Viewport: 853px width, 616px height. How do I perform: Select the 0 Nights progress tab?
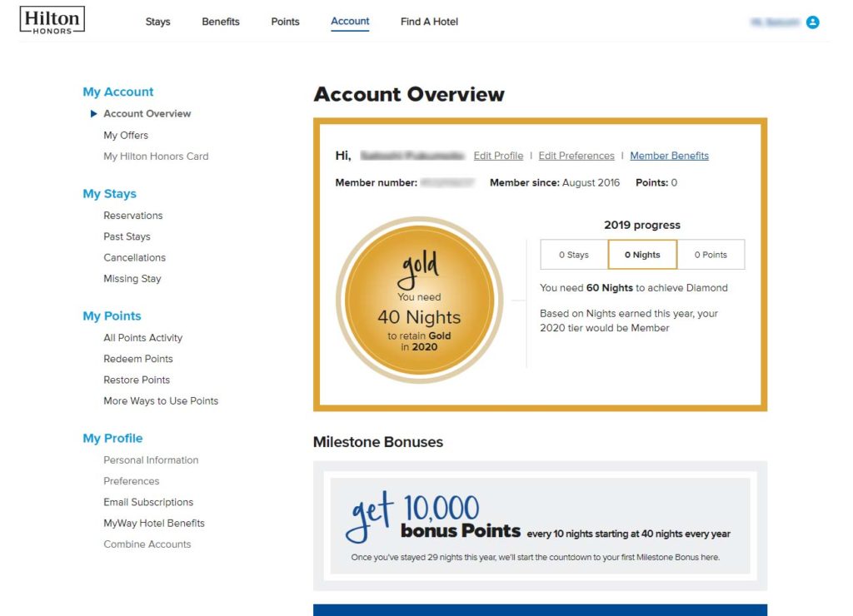pos(642,255)
